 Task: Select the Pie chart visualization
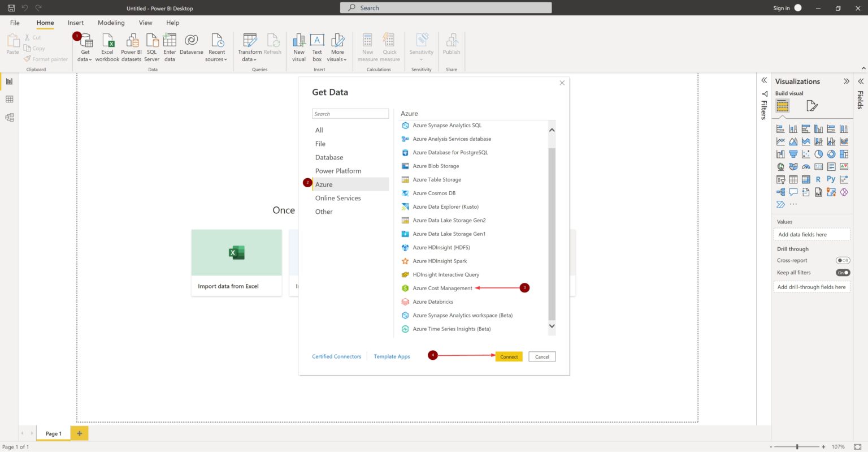point(818,153)
